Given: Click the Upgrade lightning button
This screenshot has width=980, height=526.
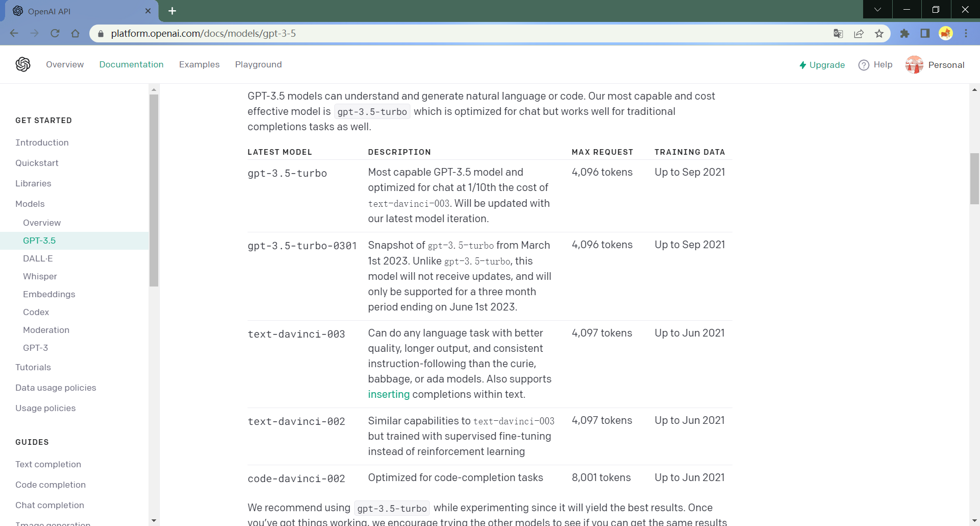Looking at the screenshot, I should point(822,65).
